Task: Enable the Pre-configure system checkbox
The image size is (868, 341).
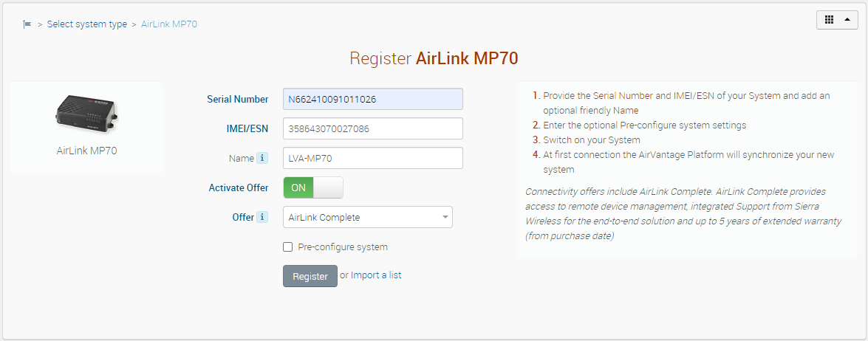Action: coord(288,247)
